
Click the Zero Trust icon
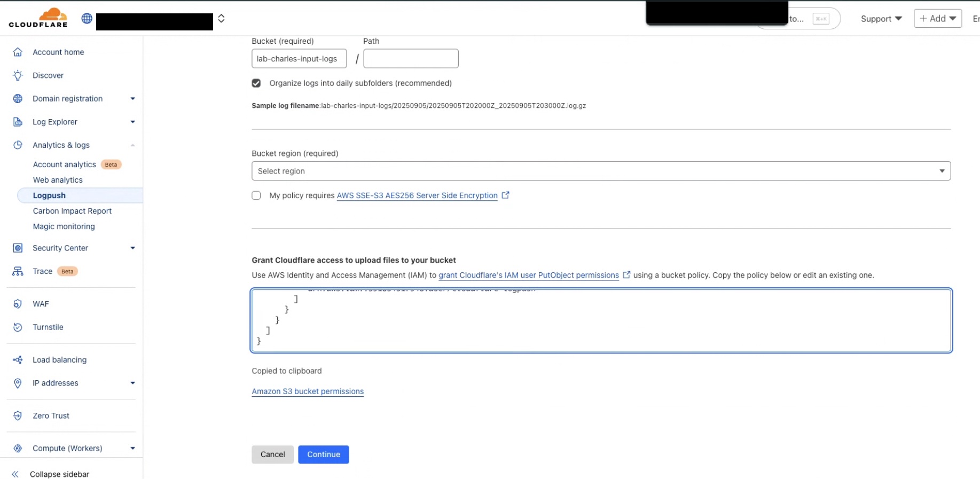[x=18, y=415]
